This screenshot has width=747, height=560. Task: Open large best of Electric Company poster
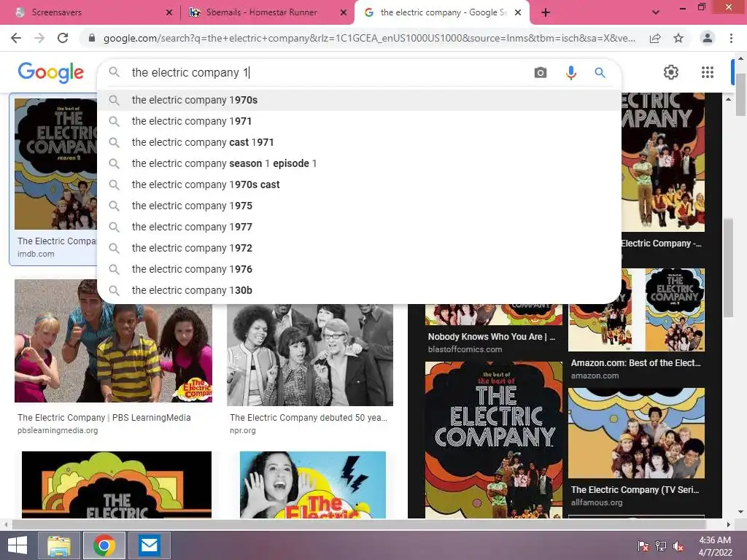click(x=494, y=440)
